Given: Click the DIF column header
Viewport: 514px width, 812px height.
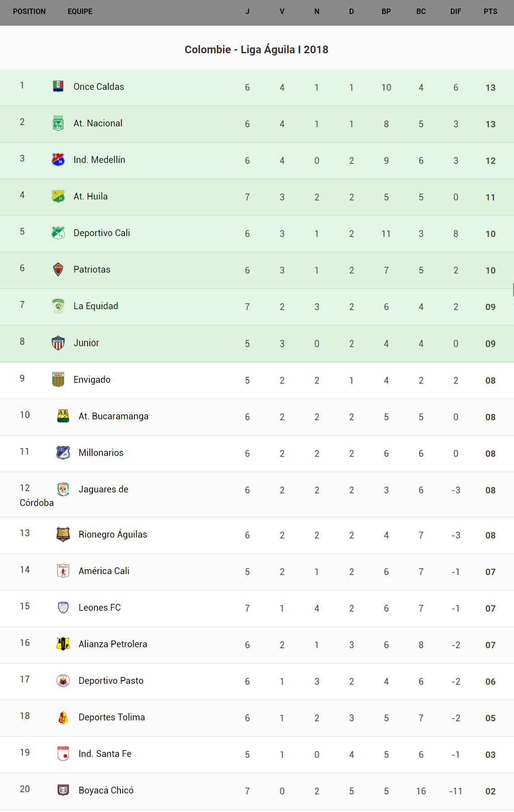Looking at the screenshot, I should coord(455,12).
